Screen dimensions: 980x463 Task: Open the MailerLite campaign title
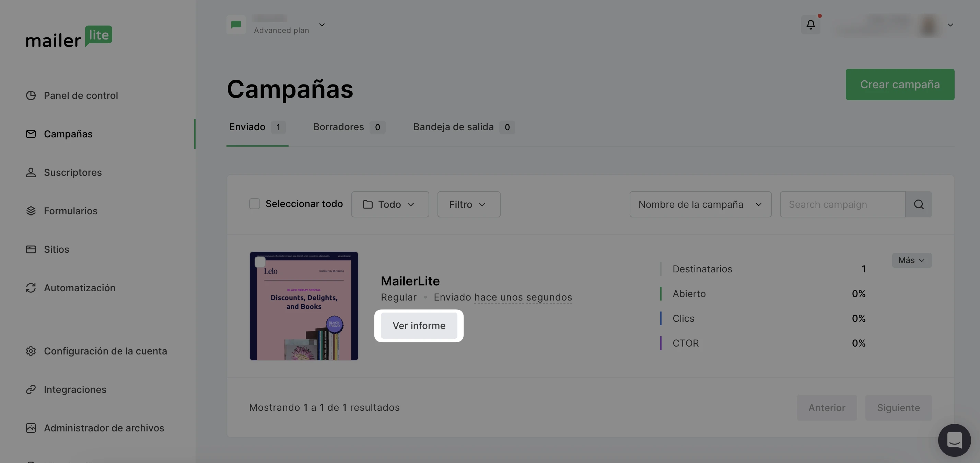pyautogui.click(x=410, y=281)
